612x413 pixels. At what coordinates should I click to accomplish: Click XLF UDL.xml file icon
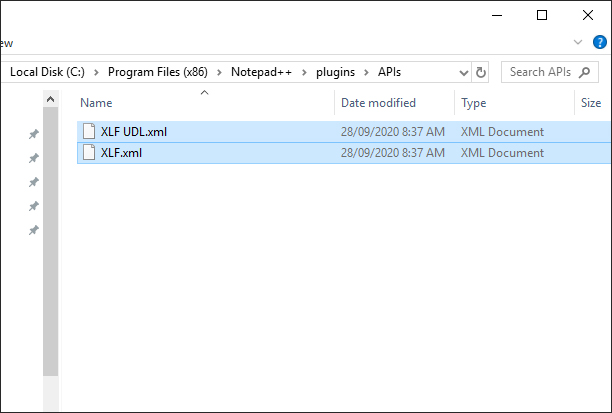click(89, 132)
